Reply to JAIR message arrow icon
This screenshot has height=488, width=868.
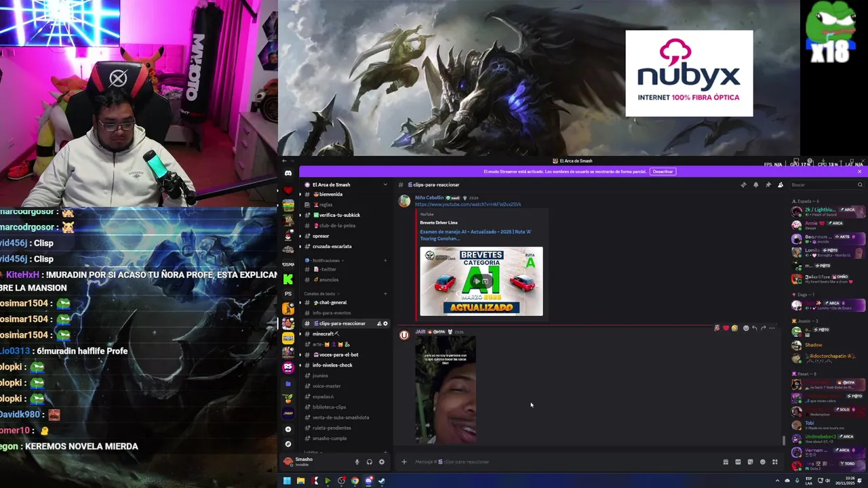pos(754,328)
